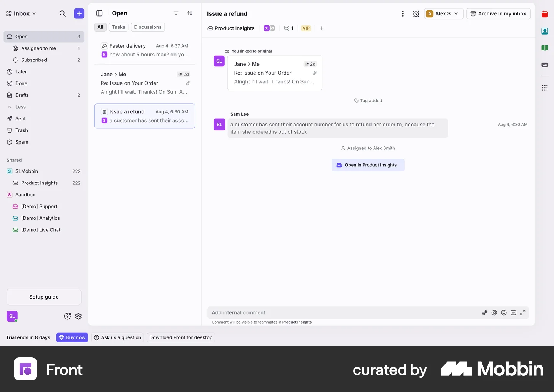
Task: Click the sort order arrows icon
Action: [190, 13]
